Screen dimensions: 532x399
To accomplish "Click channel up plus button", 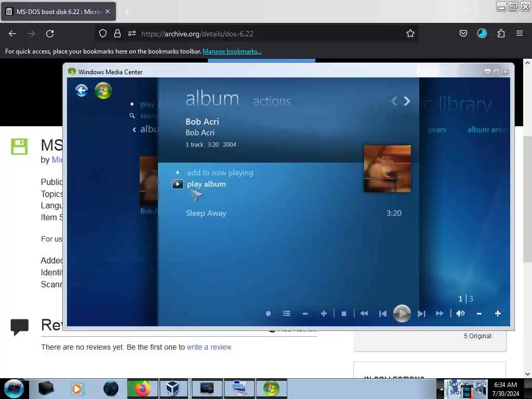I will pyautogui.click(x=324, y=313).
